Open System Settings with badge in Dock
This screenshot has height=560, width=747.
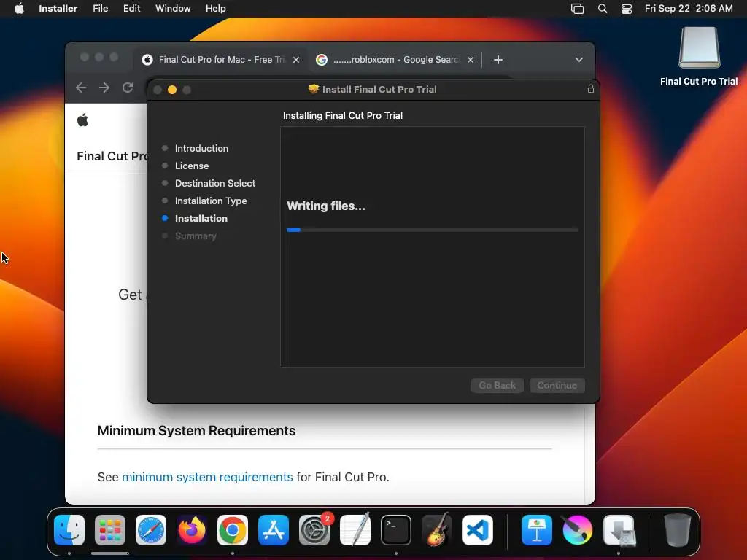(x=314, y=530)
